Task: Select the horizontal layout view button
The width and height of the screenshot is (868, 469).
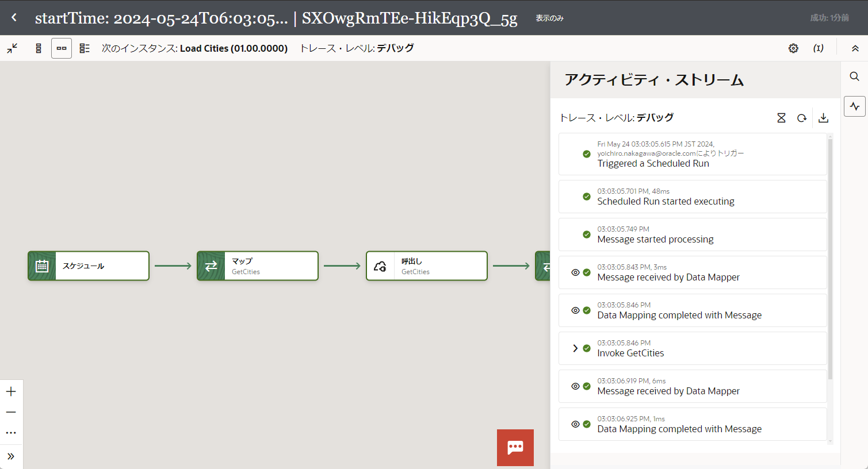Action: click(62, 48)
